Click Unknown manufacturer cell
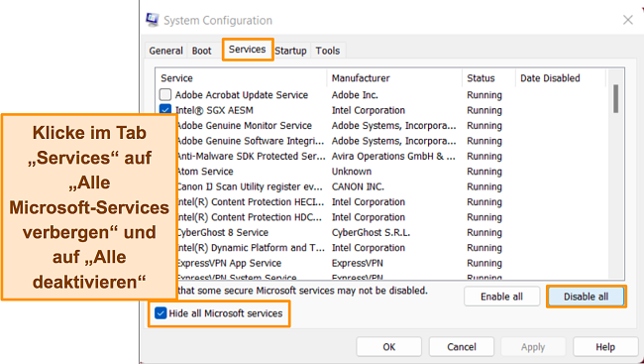The height and width of the screenshot is (364, 644). coord(352,172)
